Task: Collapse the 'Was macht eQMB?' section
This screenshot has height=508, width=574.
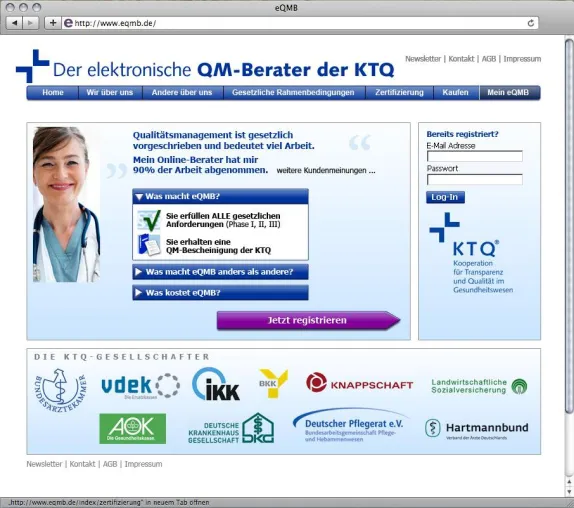Action: [220, 197]
